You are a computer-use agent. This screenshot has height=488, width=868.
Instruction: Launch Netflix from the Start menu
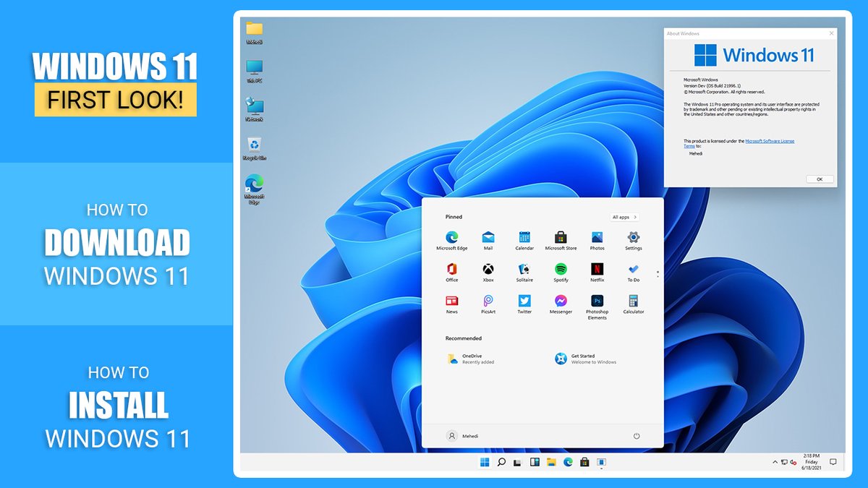(597, 272)
